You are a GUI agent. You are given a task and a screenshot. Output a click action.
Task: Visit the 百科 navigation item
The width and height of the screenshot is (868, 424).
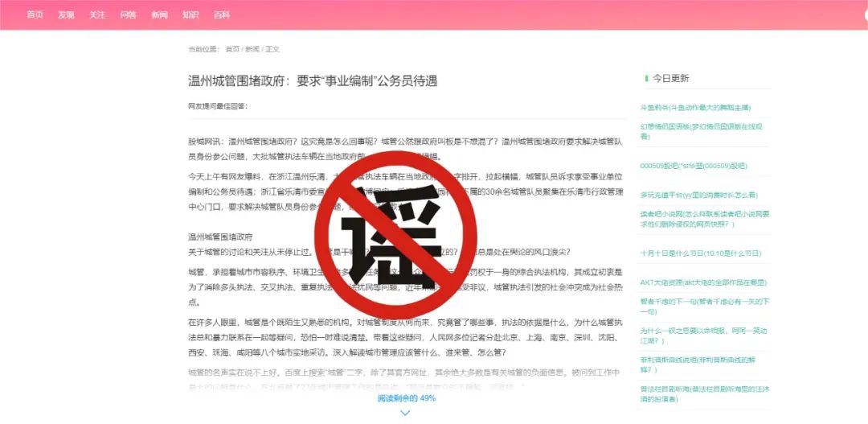point(222,15)
